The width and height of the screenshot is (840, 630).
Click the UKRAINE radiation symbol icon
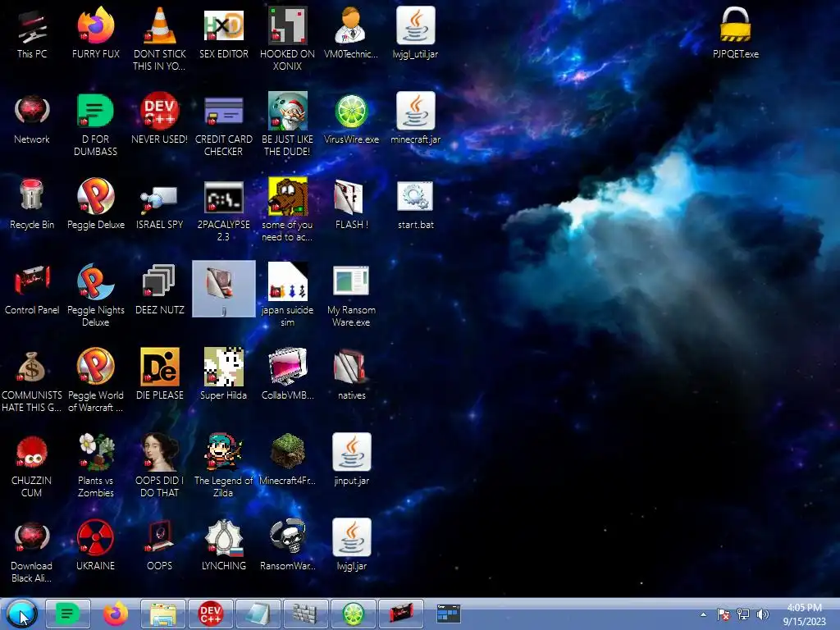[x=95, y=546]
